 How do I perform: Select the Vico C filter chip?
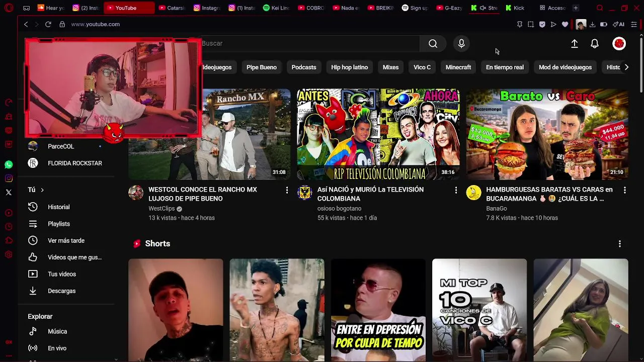click(x=422, y=67)
